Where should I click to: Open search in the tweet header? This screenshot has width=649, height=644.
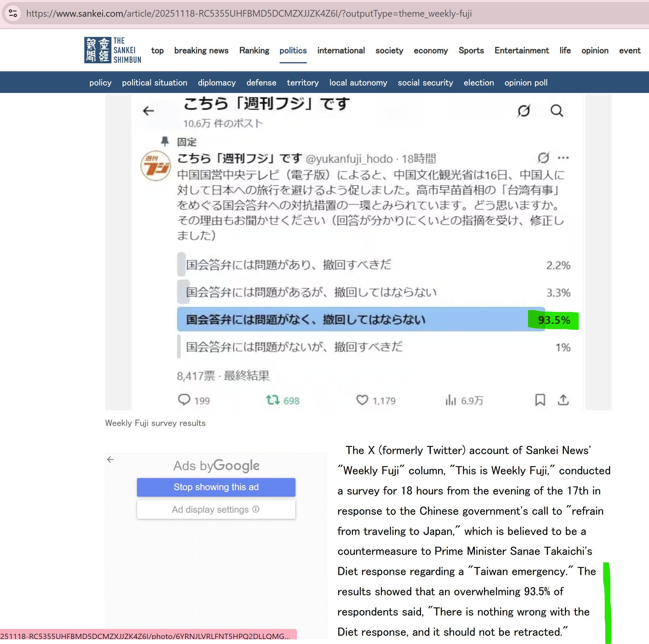(x=557, y=110)
